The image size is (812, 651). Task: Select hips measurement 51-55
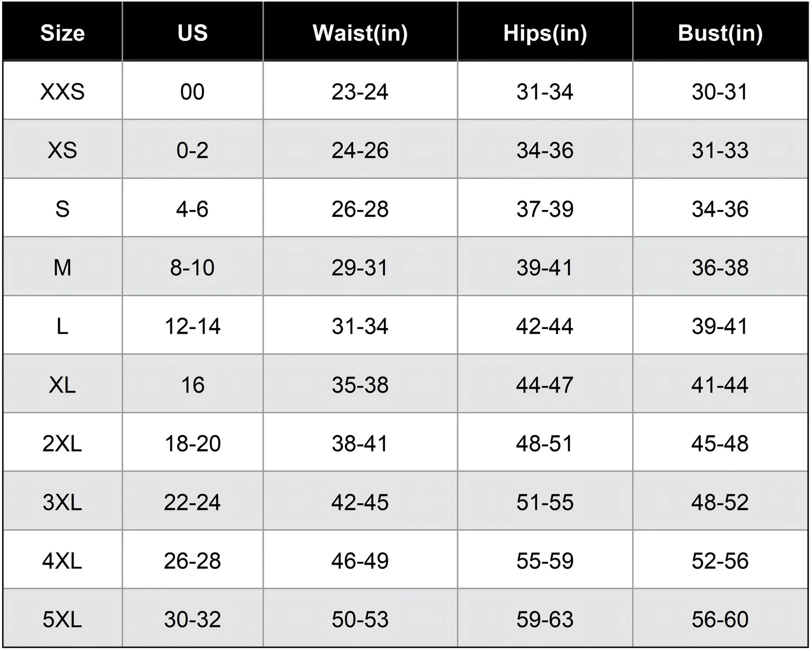tap(545, 502)
